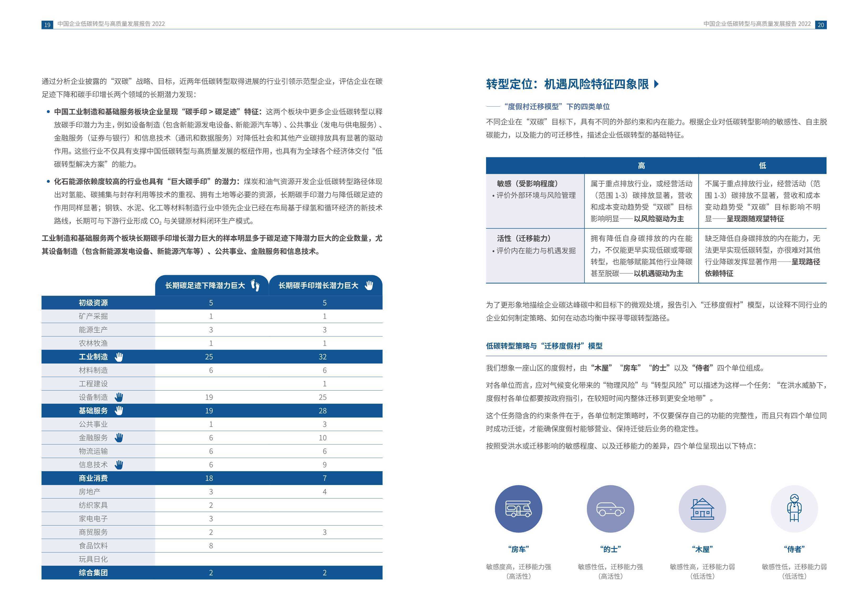
Task: Click the 工程建设 row label
Action: coord(93,384)
